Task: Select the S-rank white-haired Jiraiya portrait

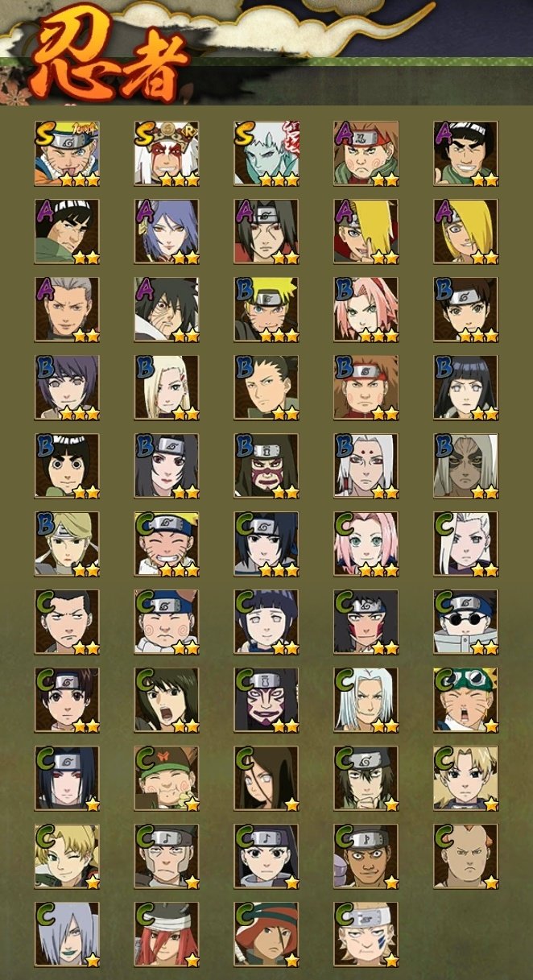Action: point(167,154)
